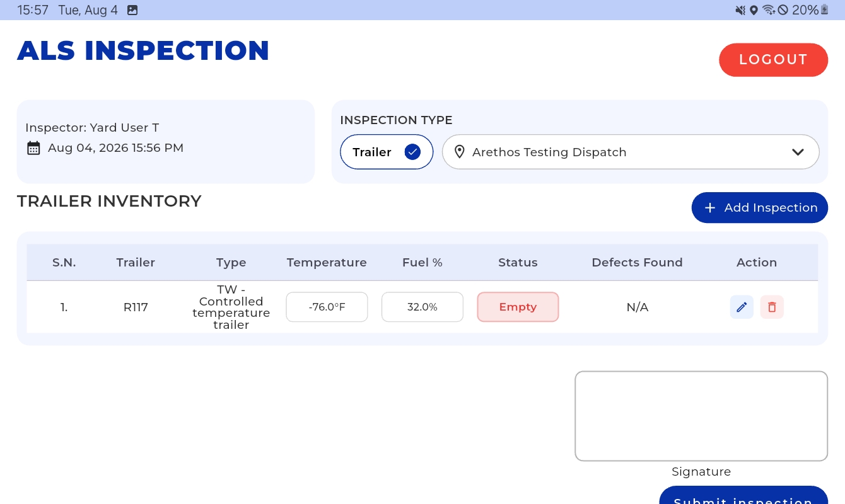Screen dimensions: 845x504
Task: Expand location list using chevron arrow
Action: point(798,152)
